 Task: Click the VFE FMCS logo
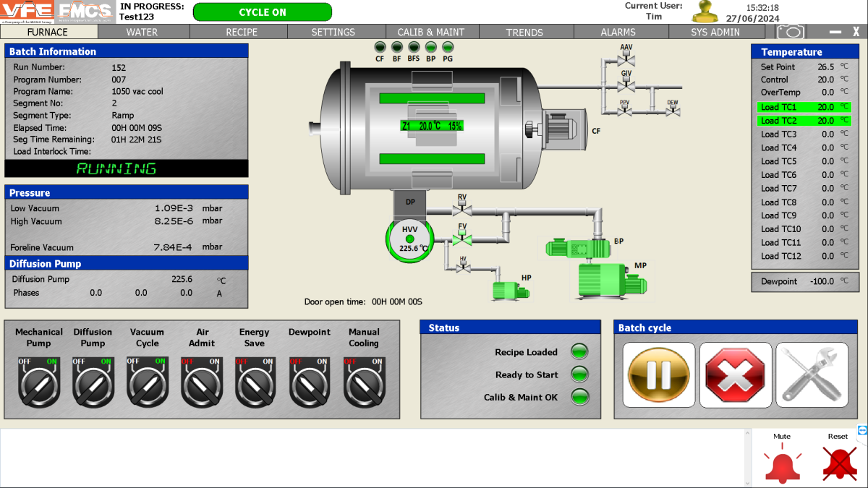58,12
